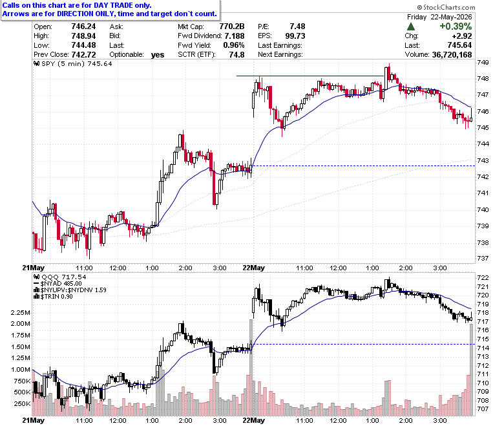Open the StockCharts.com watermark link
The height and width of the screenshot is (426, 504).
click(446, 7)
